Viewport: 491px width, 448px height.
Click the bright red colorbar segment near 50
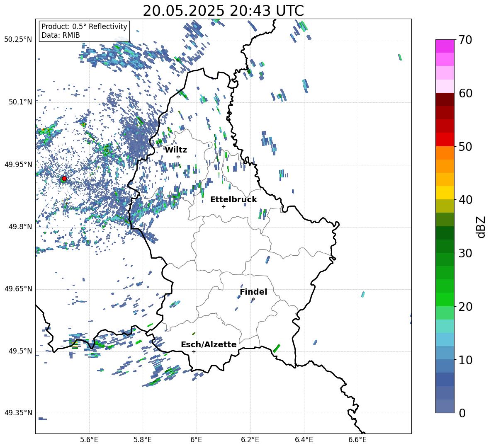pos(445,140)
